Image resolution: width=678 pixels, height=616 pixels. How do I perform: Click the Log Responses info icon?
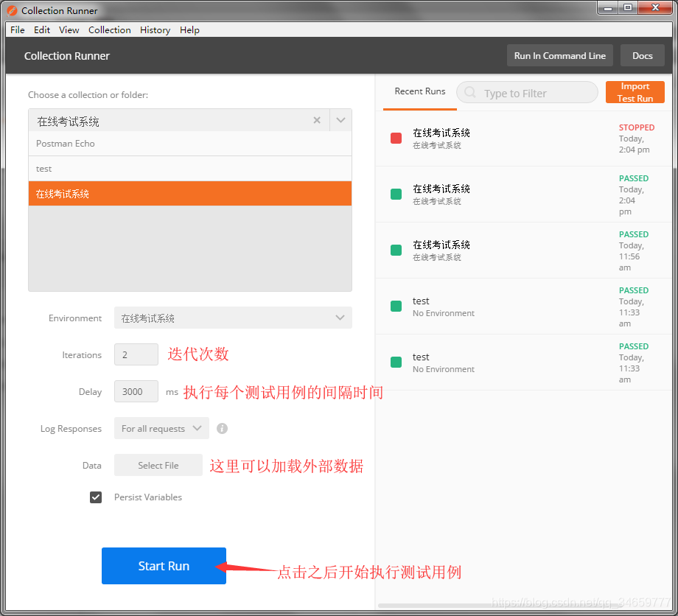point(223,428)
